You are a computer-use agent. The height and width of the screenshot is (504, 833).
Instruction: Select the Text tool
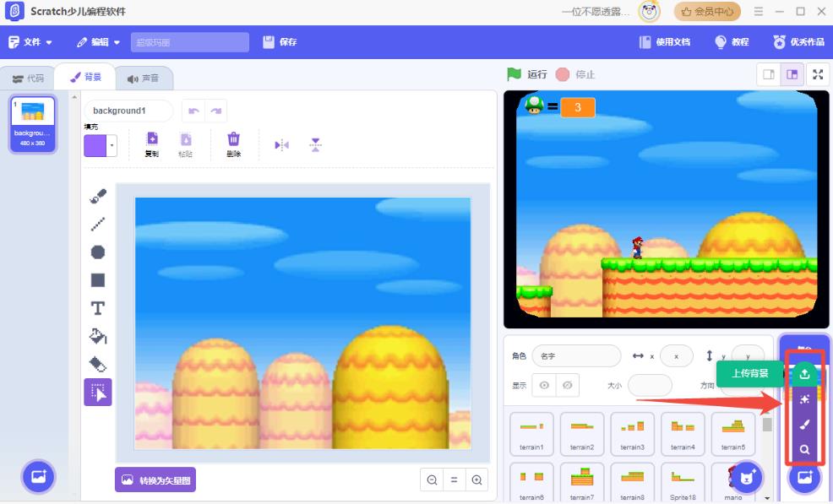98,308
